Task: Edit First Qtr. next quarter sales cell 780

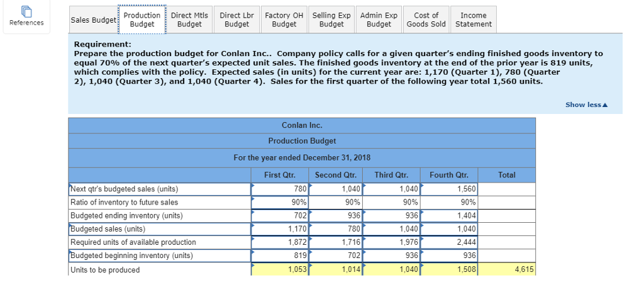Action: pyautogui.click(x=279, y=189)
